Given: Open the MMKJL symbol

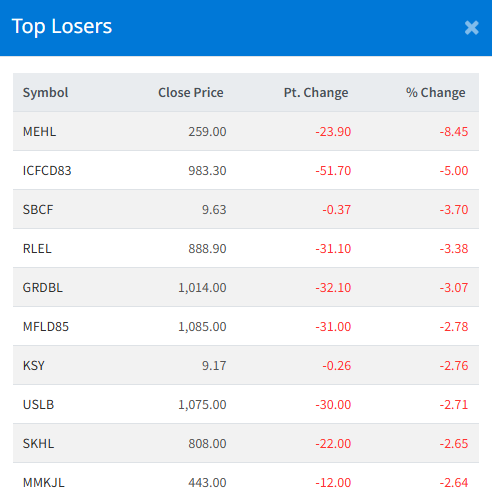Looking at the screenshot, I should [x=44, y=482].
